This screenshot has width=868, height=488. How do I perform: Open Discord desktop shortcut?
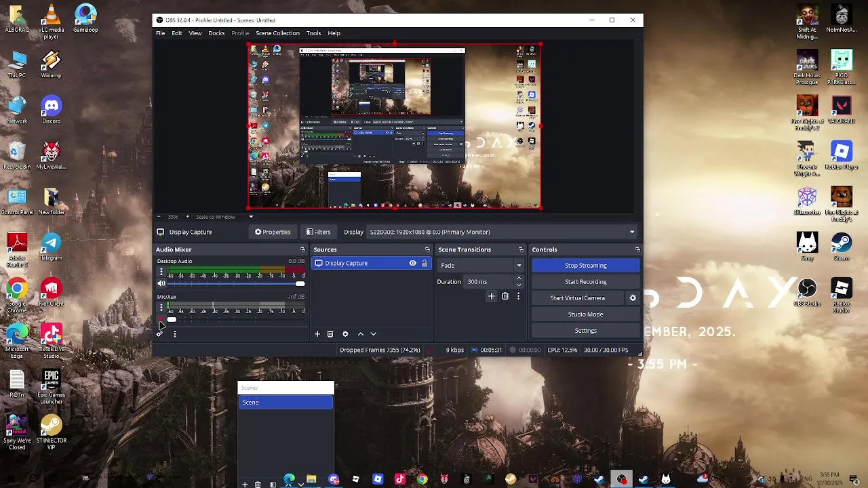coord(52,110)
